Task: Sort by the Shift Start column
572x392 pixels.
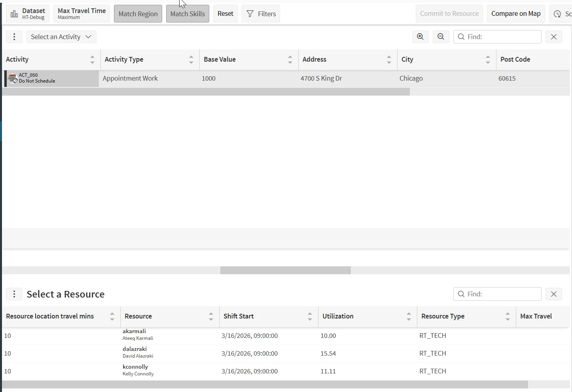Action: tap(310, 317)
